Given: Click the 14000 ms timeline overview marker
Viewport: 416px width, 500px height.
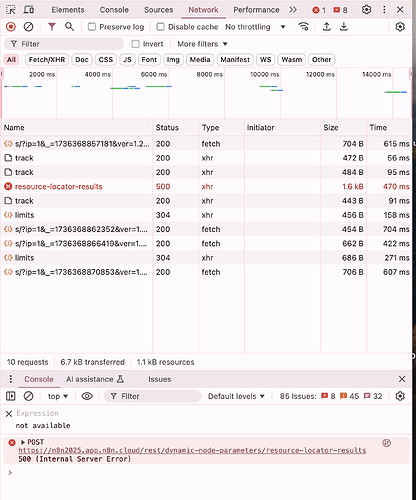Looking at the screenshot, I should click(x=377, y=74).
